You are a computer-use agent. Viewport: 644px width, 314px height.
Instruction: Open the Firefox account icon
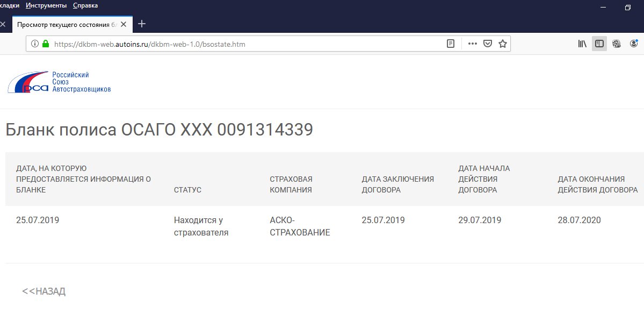coord(634,44)
